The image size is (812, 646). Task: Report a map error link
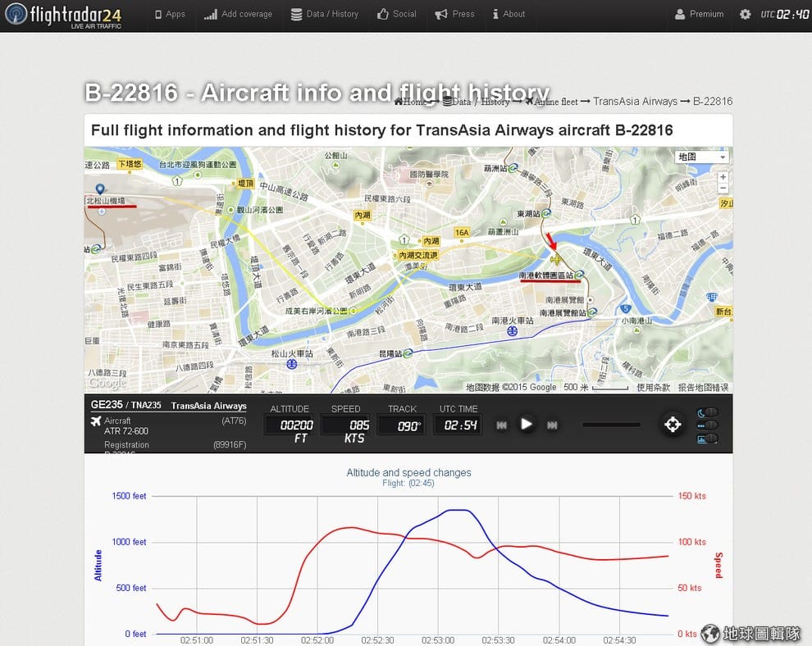[x=703, y=387]
